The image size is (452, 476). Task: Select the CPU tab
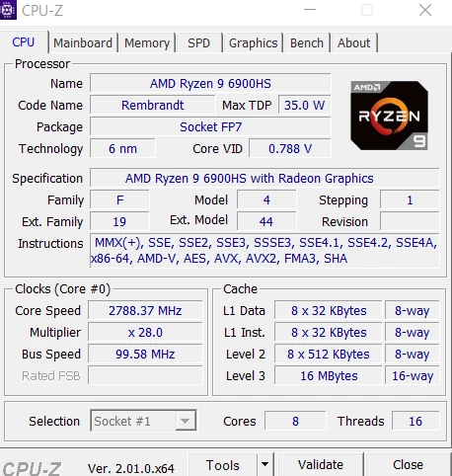coord(24,41)
